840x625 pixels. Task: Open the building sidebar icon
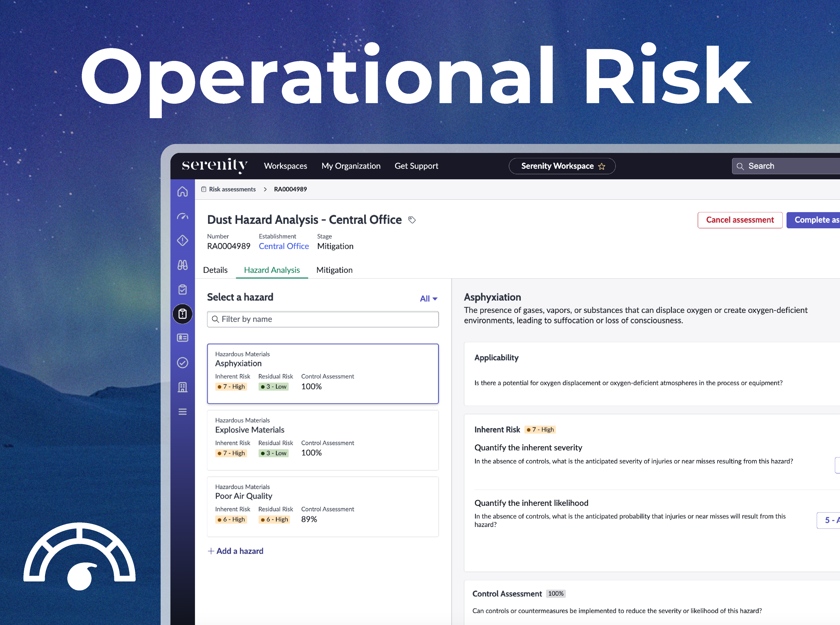pos(183,387)
